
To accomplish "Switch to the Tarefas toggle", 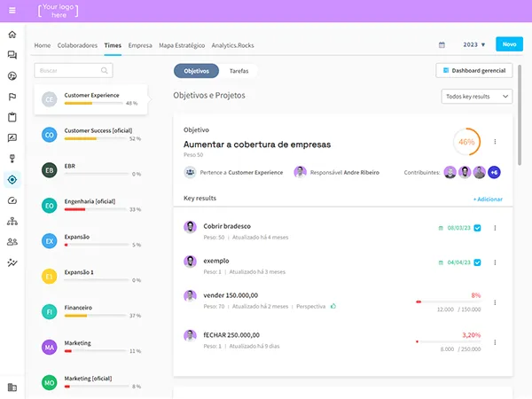I will (x=239, y=71).
